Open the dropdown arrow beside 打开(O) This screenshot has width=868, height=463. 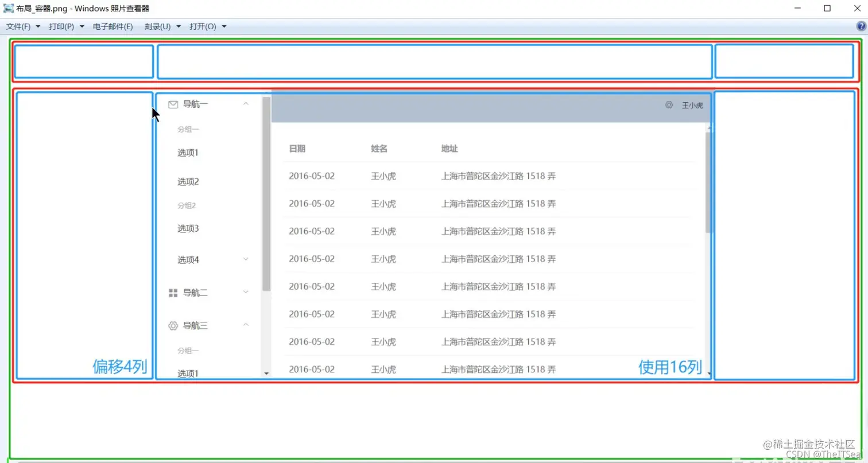(x=224, y=26)
